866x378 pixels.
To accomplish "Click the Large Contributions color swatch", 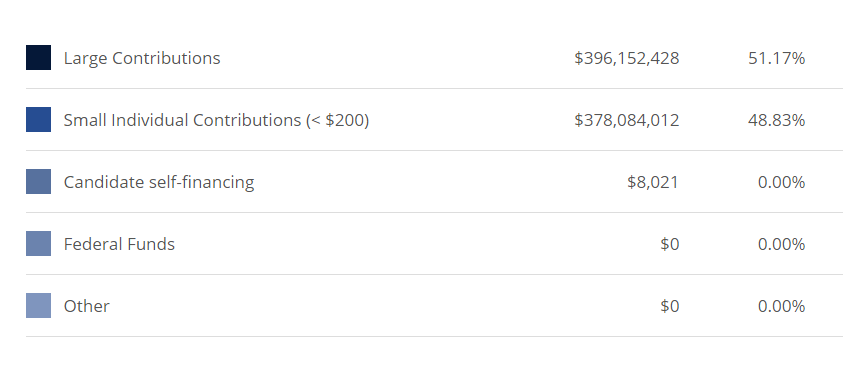I will (x=39, y=57).
